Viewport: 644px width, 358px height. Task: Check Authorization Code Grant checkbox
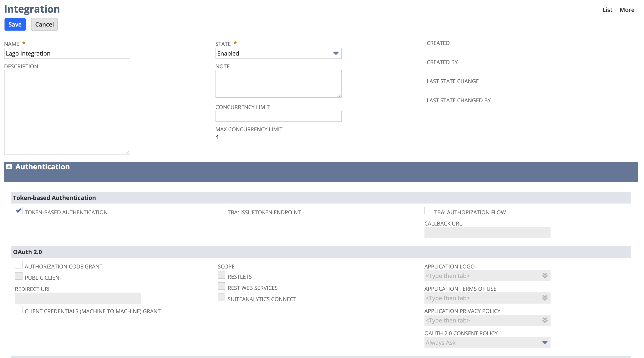pyautogui.click(x=18, y=265)
